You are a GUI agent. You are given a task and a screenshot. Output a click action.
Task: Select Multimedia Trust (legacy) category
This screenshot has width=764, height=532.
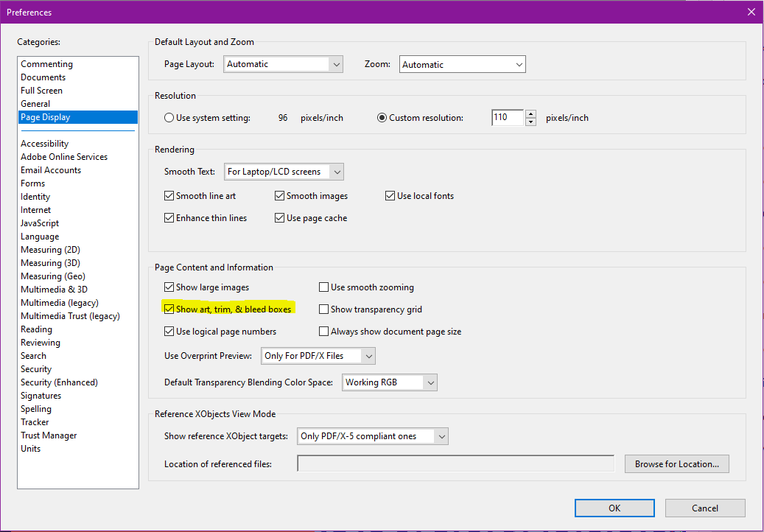[x=70, y=315]
